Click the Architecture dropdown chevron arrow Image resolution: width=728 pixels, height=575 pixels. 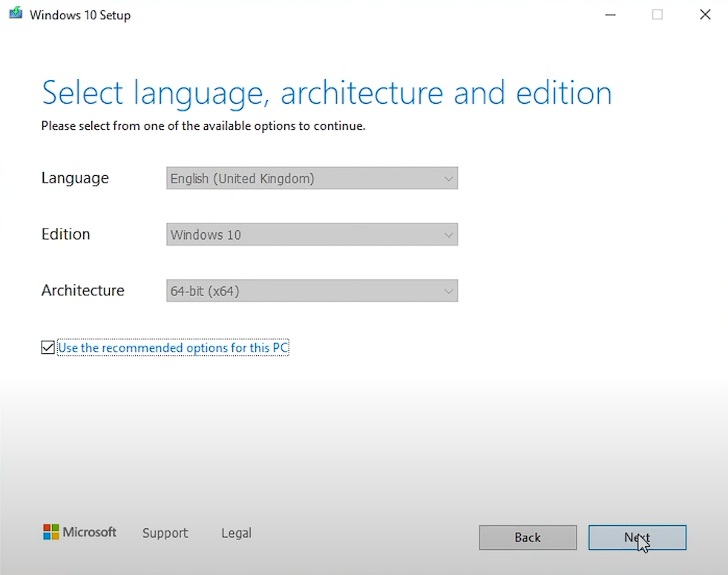[x=448, y=291]
